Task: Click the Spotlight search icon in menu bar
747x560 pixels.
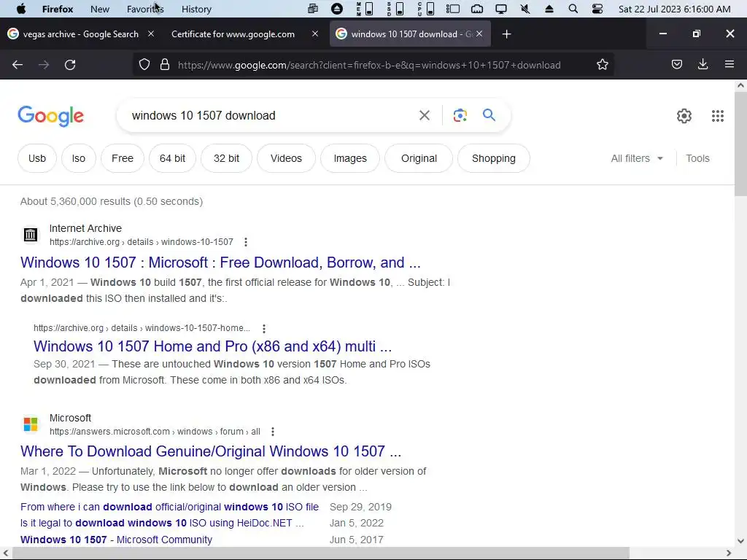Action: [x=573, y=9]
